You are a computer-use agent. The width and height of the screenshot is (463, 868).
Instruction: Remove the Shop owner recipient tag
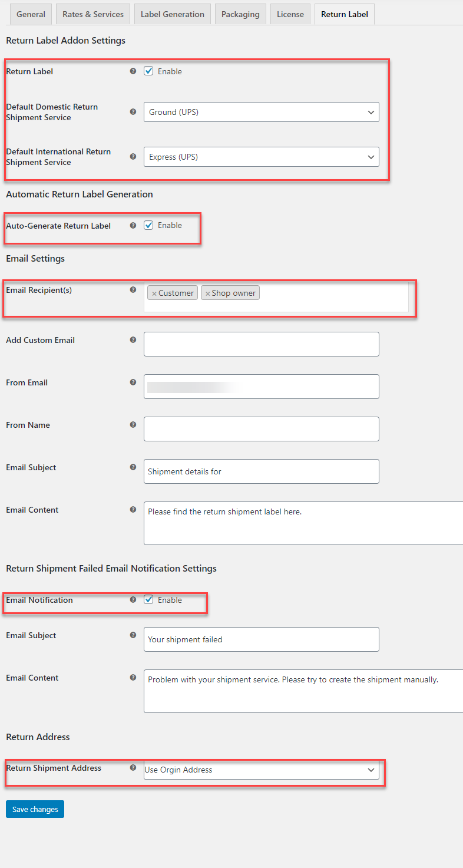coord(207,293)
